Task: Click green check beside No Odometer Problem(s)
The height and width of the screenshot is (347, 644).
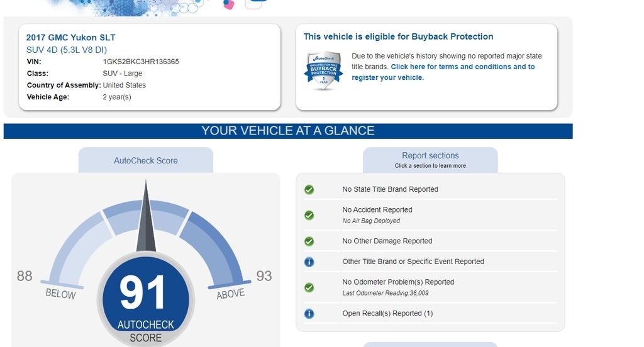Action: tap(309, 287)
